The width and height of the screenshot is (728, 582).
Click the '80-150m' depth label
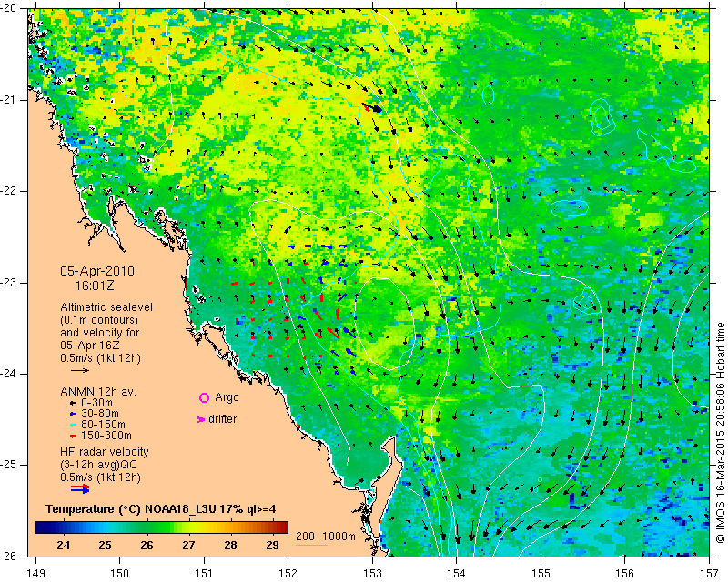tap(103, 425)
